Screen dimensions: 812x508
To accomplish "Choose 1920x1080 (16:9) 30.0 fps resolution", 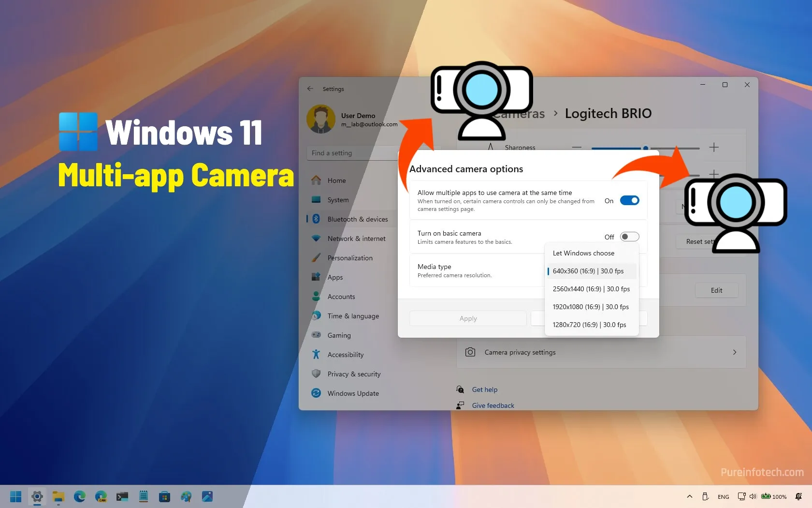I will pos(591,307).
